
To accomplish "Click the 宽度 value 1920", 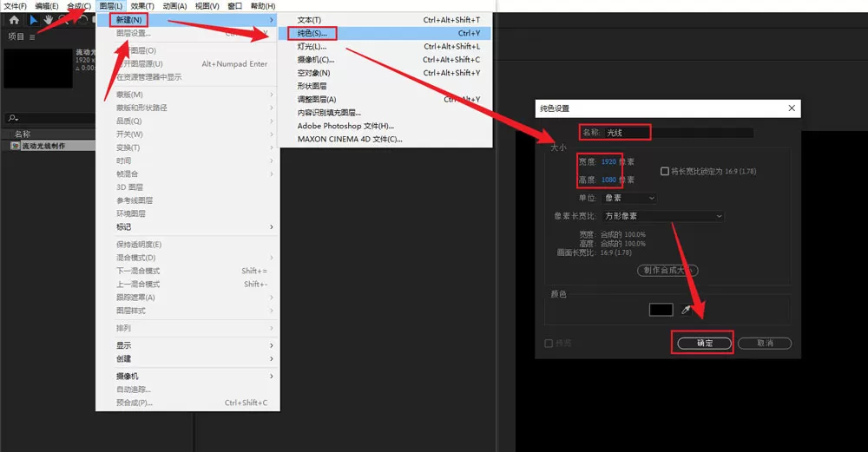I will coord(609,162).
